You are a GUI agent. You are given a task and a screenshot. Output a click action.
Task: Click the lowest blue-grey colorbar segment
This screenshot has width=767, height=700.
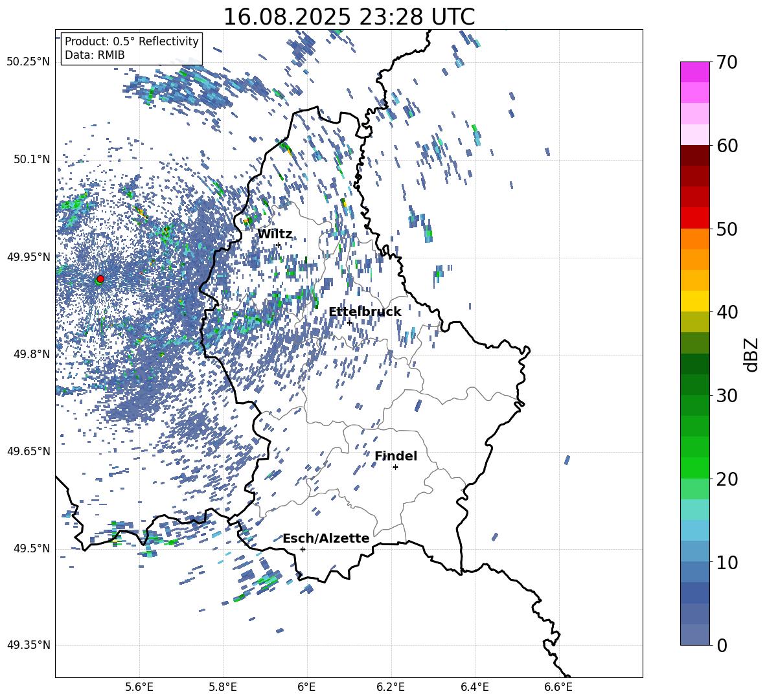[694, 635]
